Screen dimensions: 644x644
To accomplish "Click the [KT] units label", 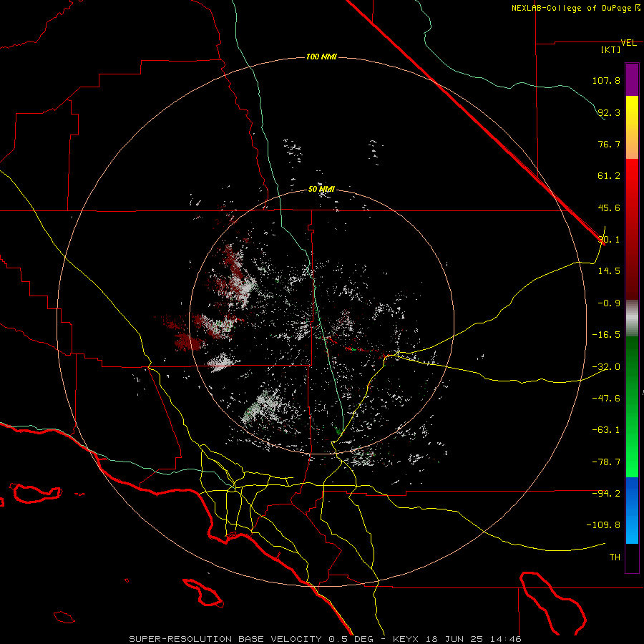I will tap(611, 49).
